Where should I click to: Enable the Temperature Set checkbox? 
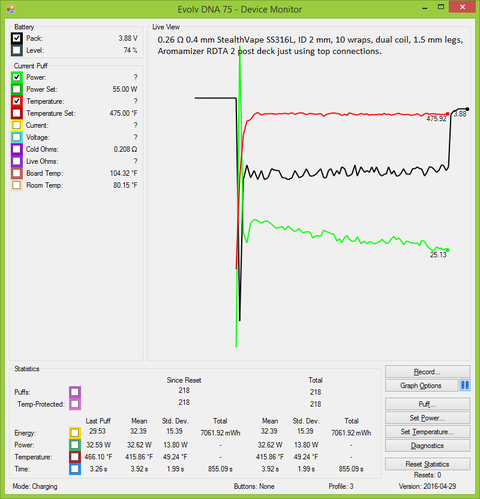pyautogui.click(x=17, y=113)
